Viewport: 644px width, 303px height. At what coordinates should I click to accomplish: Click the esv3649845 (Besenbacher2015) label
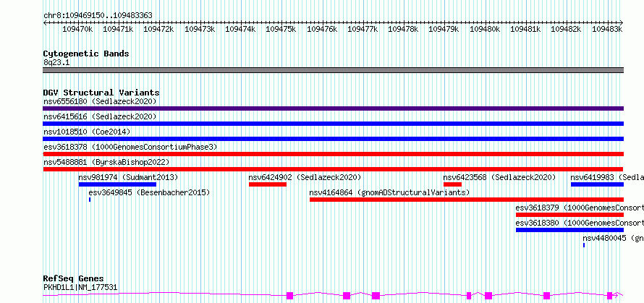click(x=149, y=192)
